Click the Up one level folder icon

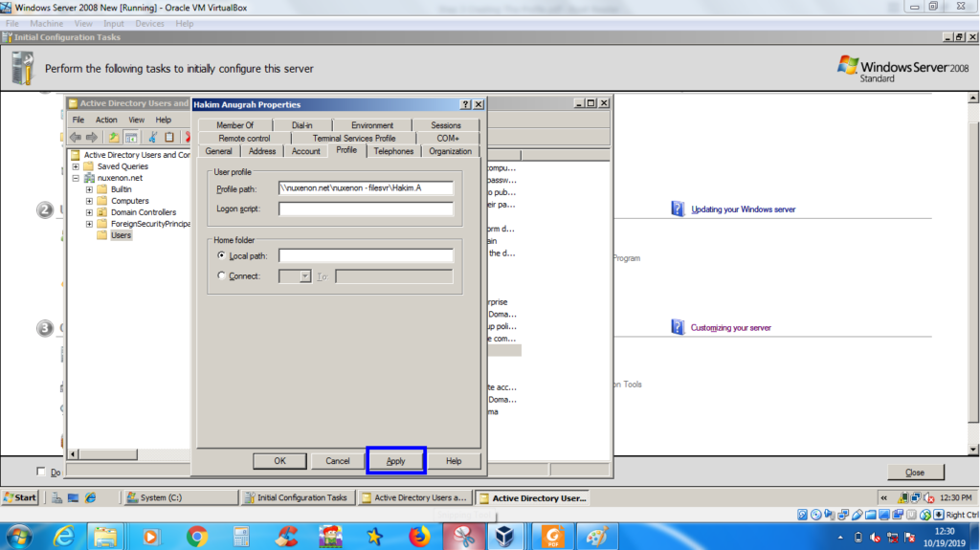point(113,138)
